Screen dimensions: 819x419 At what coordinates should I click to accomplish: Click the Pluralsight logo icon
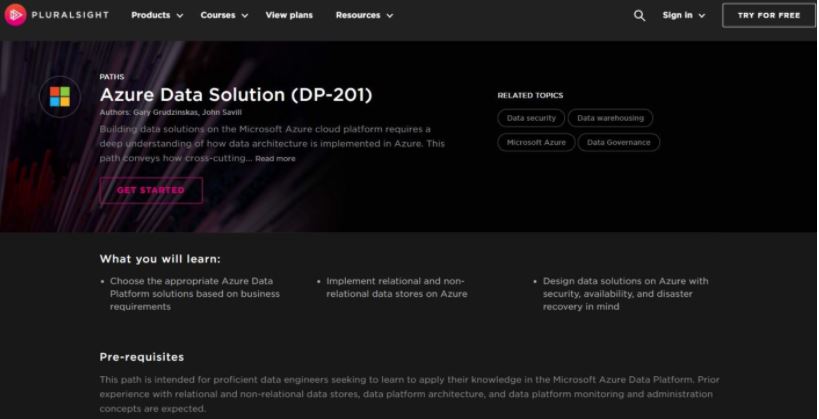(x=16, y=15)
